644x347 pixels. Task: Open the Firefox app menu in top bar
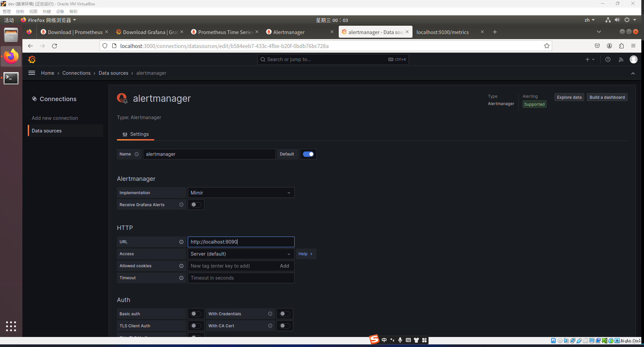click(49, 20)
